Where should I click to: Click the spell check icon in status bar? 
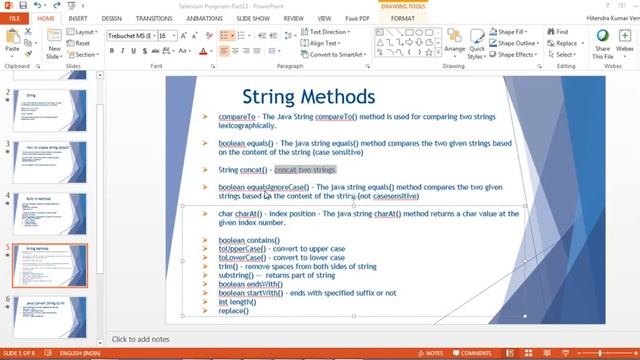click(48, 353)
